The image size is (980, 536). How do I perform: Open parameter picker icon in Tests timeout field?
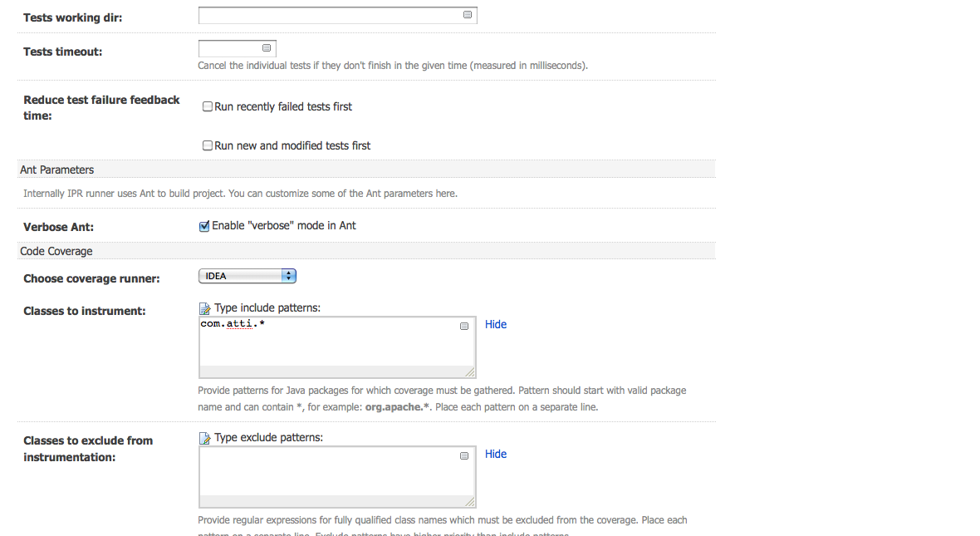[x=267, y=48]
